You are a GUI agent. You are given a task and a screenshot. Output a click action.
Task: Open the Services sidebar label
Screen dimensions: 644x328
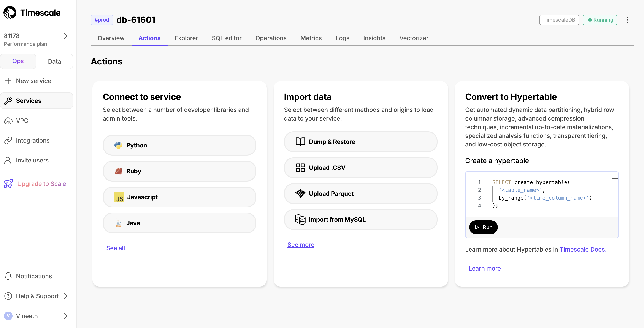29,100
